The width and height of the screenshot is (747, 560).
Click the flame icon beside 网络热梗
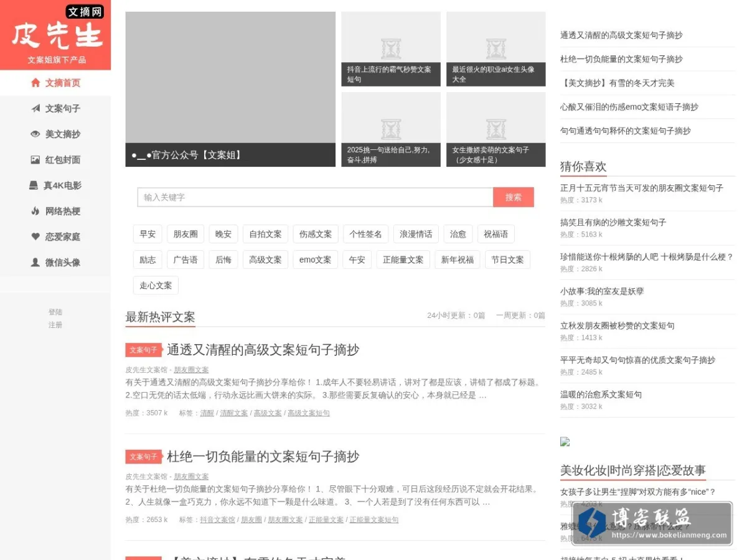35,211
